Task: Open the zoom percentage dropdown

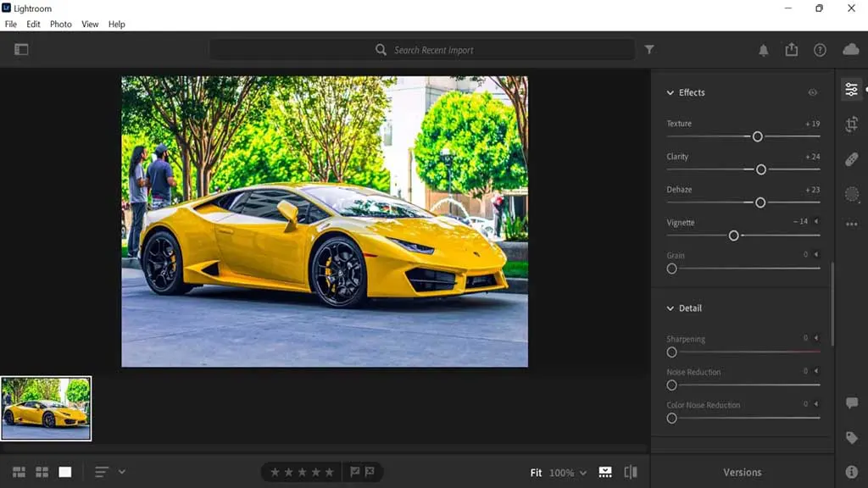Action: (583, 473)
